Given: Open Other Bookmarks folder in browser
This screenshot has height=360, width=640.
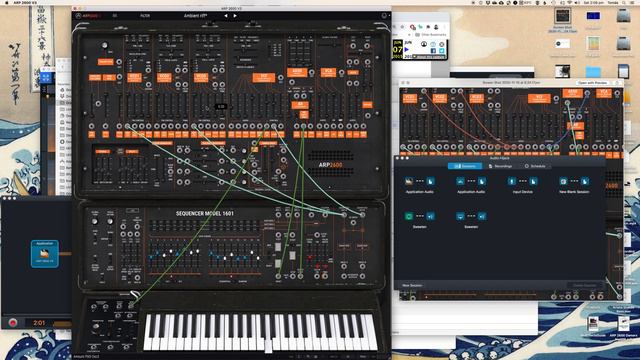Looking at the screenshot, I should tap(431, 35).
